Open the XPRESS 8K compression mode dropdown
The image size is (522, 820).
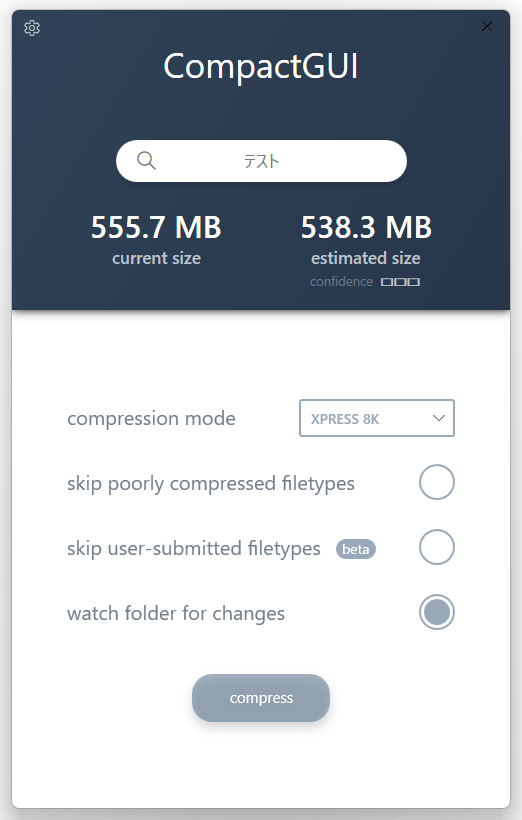377,418
